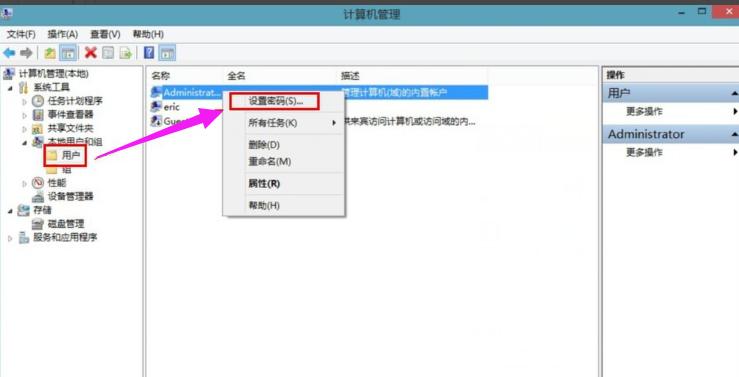Click the Up one level folder icon

50,53
